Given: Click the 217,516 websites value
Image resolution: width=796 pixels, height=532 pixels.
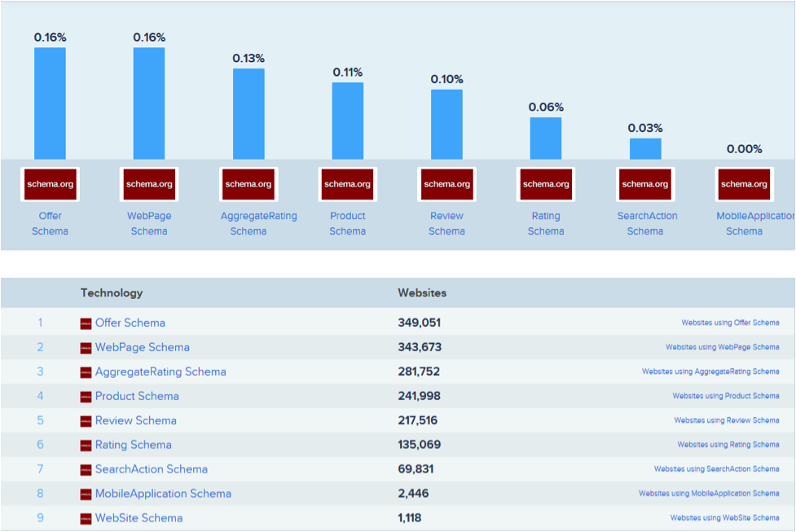Looking at the screenshot, I should tap(418, 420).
